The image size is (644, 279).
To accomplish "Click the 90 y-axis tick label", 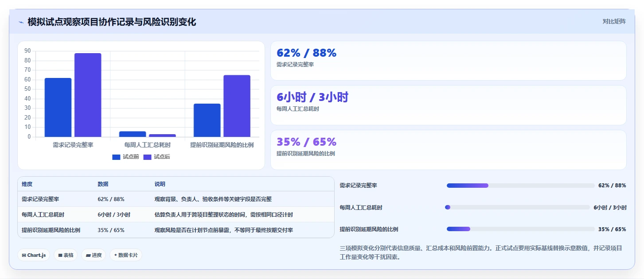I will pos(27,50).
